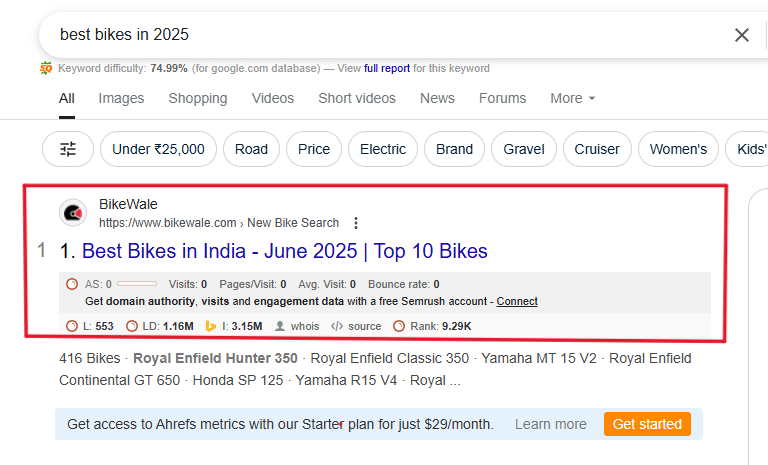The width and height of the screenshot is (768, 465).
Task: Click the BikeWale site name
Action: [x=128, y=204]
